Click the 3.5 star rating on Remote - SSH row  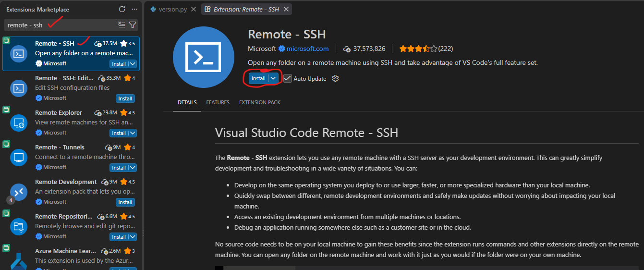tap(127, 43)
